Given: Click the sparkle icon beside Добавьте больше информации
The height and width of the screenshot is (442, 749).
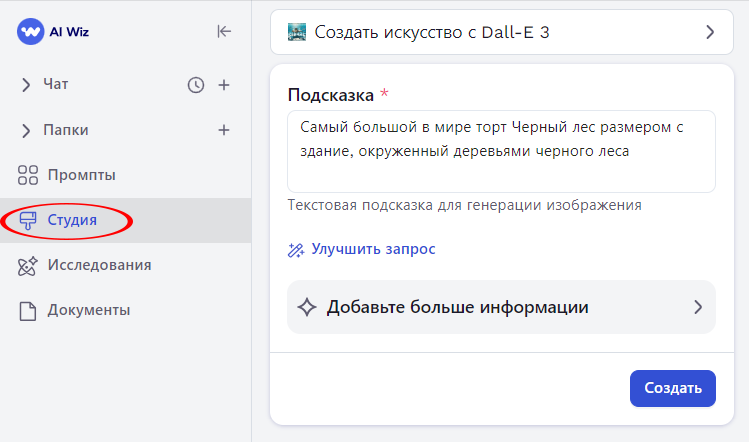Looking at the screenshot, I should point(308,307).
